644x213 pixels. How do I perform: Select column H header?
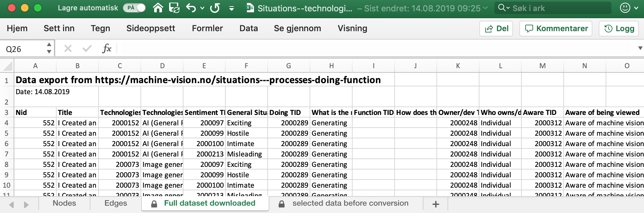331,66
